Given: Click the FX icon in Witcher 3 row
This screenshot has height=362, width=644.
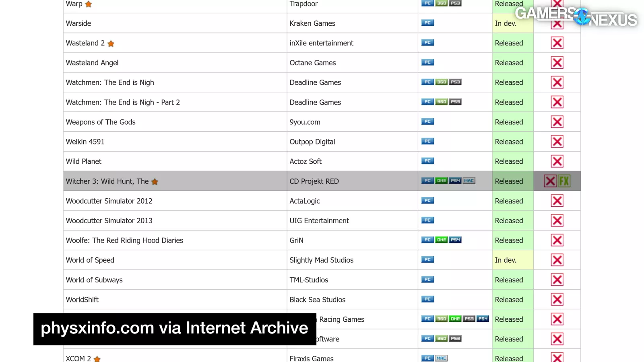Looking at the screenshot, I should tap(564, 181).
